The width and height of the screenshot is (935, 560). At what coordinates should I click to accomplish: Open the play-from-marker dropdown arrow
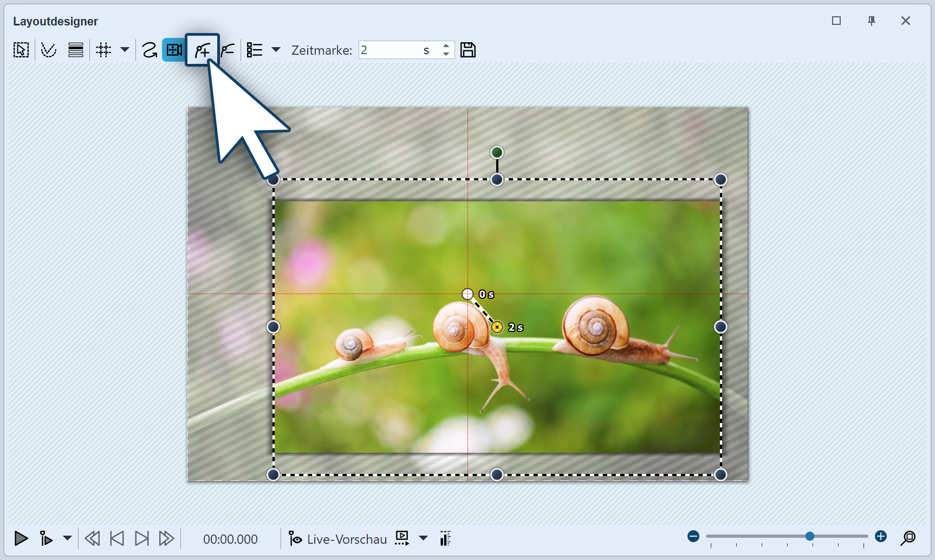[x=67, y=539]
